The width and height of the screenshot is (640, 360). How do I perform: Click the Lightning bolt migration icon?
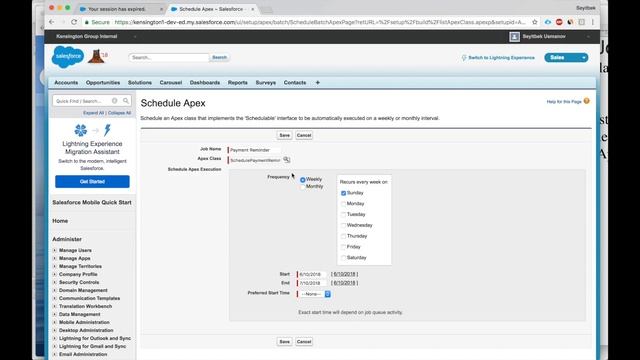coord(107,130)
